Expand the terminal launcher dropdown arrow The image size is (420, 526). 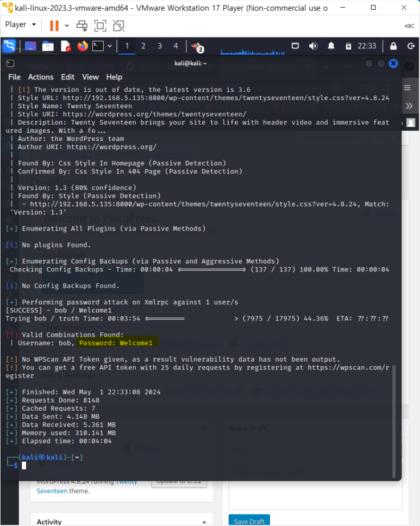[110, 46]
